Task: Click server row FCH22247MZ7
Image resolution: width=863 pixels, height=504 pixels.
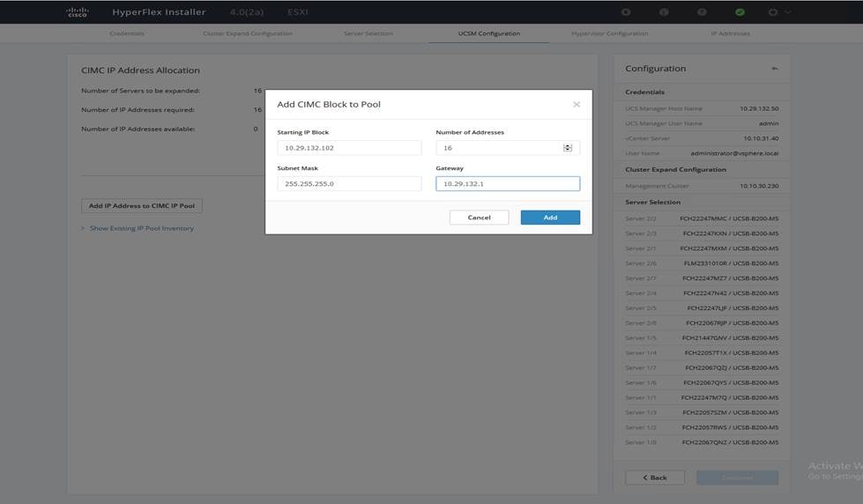Action: pos(702,278)
